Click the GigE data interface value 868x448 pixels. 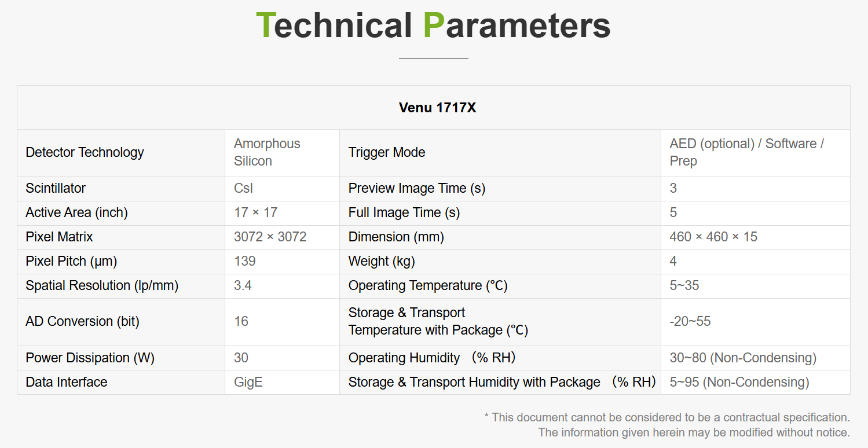click(x=248, y=382)
